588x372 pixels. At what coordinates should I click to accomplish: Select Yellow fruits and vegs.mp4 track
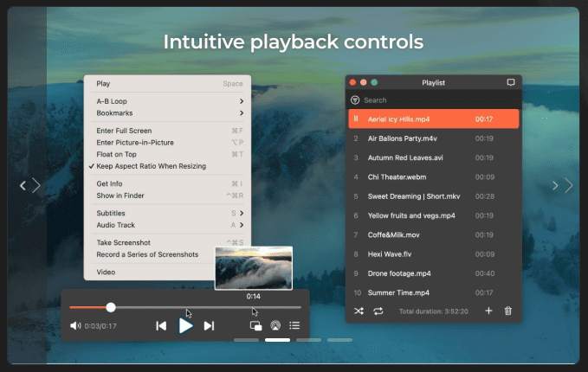point(434,215)
